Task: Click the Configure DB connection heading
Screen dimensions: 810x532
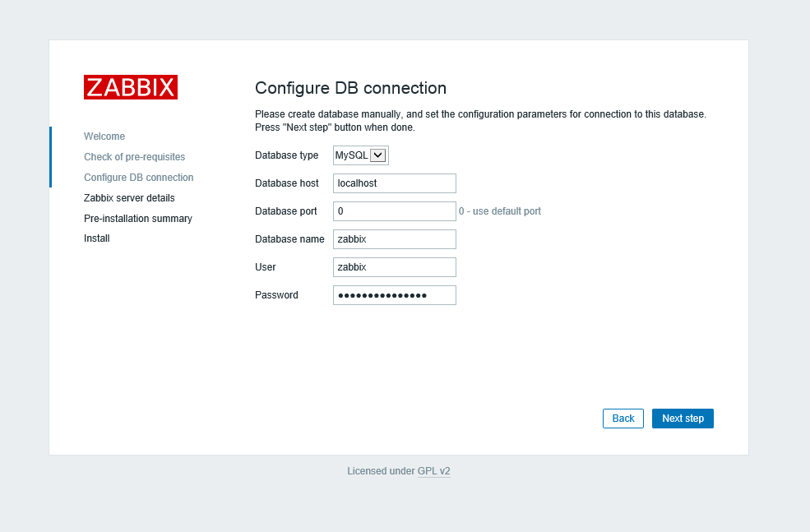Action: click(x=351, y=88)
